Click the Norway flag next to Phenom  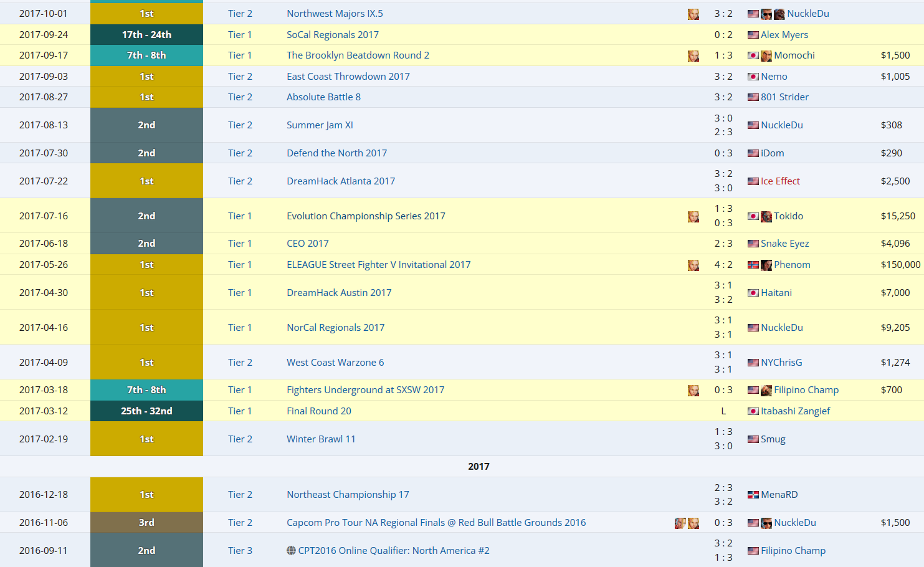click(x=753, y=265)
